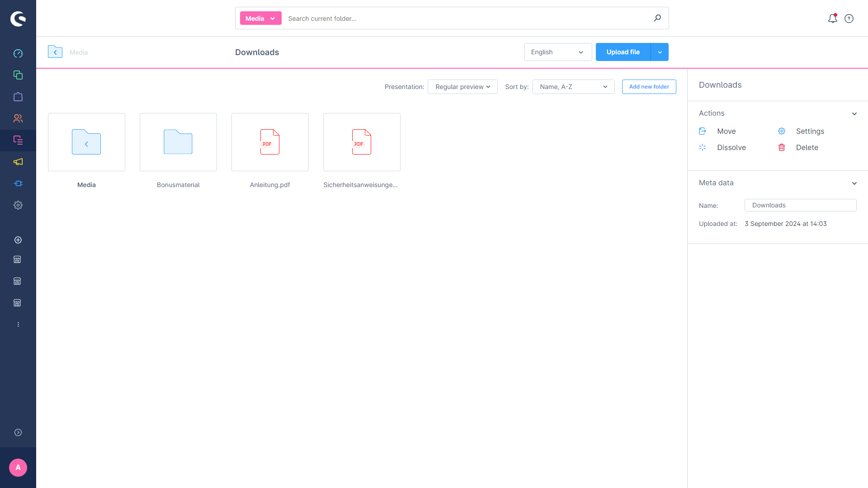Collapse the Actions section
This screenshot has width=868, height=488.
click(854, 113)
